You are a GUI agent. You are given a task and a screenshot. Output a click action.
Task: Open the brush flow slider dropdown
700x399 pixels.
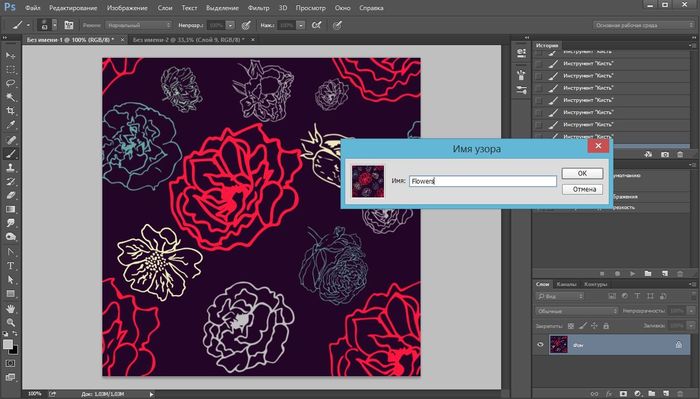(x=301, y=25)
